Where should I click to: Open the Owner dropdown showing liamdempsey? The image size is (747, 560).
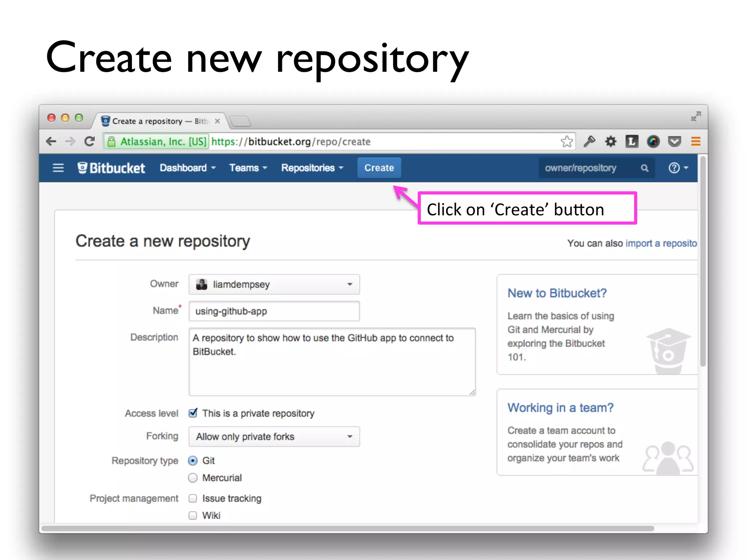click(274, 284)
